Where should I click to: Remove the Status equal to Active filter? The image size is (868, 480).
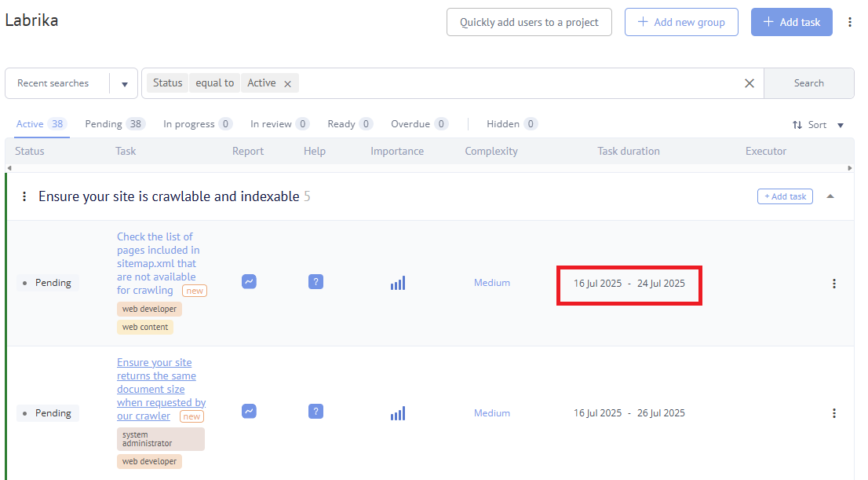coord(287,83)
